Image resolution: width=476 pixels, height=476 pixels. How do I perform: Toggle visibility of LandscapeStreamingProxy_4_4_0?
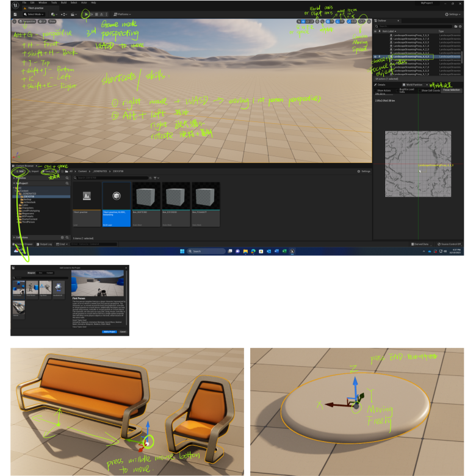(x=375, y=57)
